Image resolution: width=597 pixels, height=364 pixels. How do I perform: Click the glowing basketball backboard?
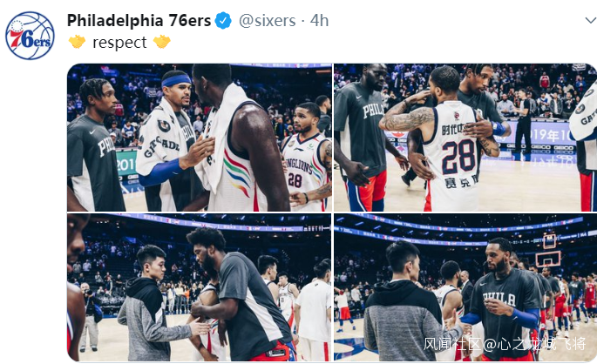(x=548, y=259)
